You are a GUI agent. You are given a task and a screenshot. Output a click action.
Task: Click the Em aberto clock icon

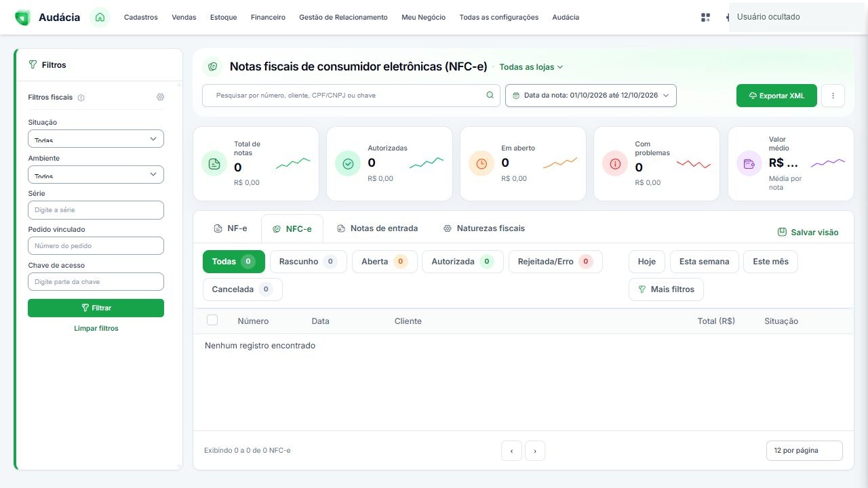click(x=481, y=163)
